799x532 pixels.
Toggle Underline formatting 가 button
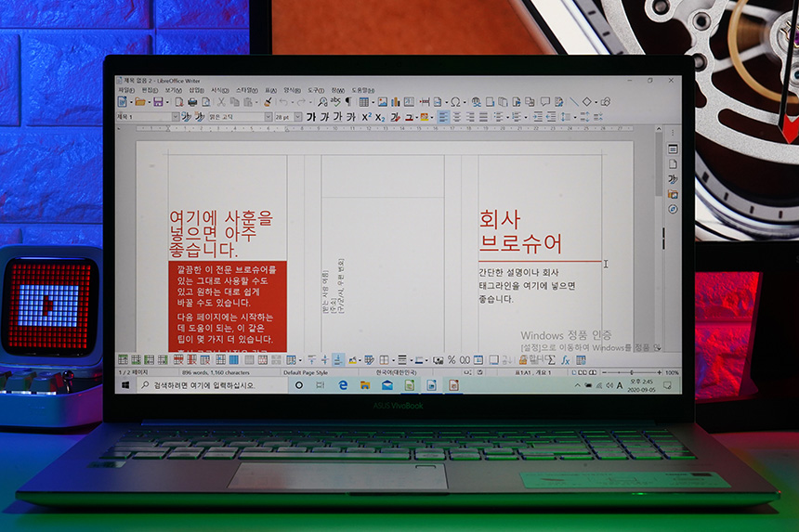click(x=337, y=117)
